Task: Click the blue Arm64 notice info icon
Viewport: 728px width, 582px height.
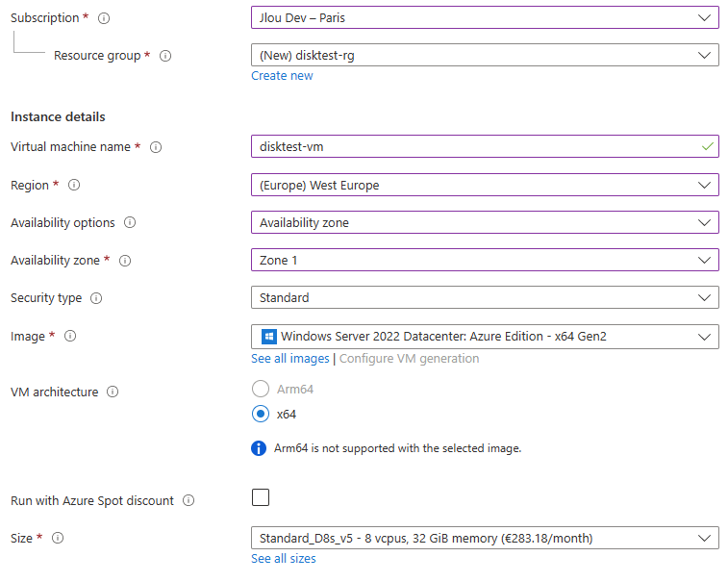Action: click(x=259, y=448)
